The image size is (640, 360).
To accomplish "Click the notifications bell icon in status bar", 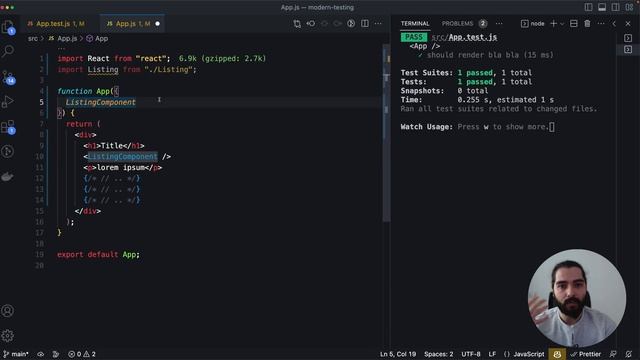I will click(629, 354).
